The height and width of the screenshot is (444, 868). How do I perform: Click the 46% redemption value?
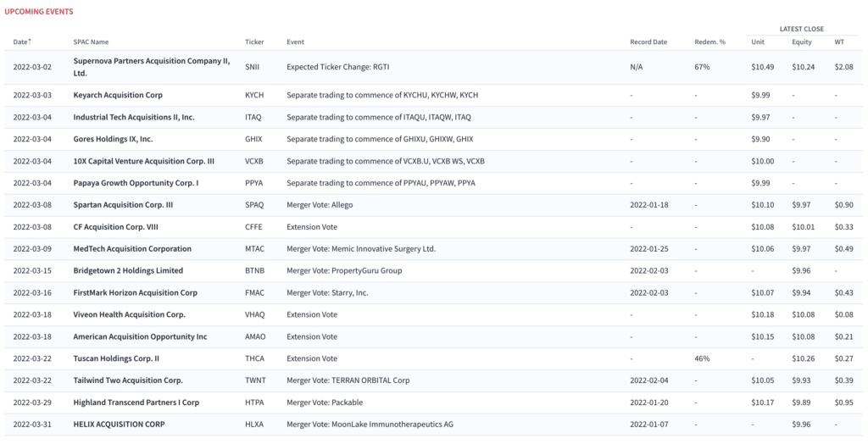(x=702, y=358)
